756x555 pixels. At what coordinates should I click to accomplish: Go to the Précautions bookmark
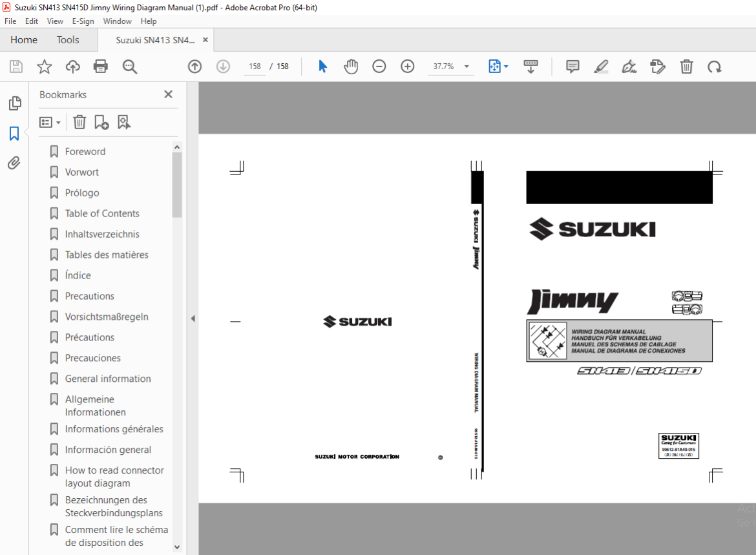click(x=89, y=337)
